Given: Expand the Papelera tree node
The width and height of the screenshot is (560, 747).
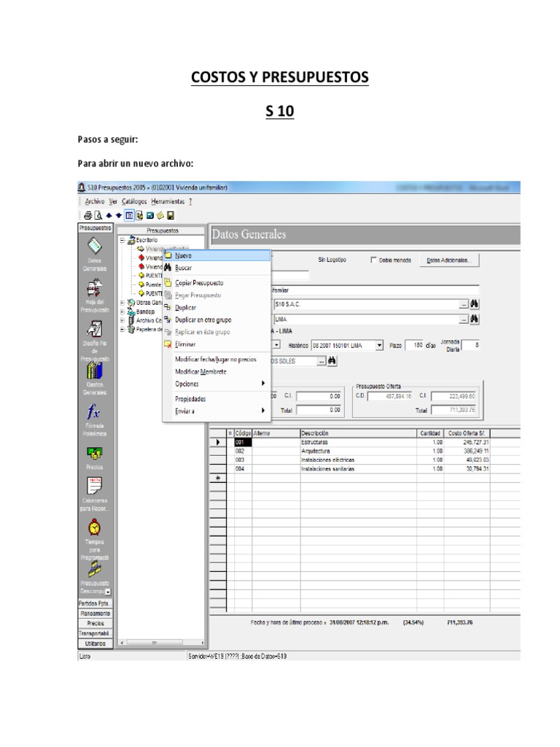Looking at the screenshot, I should click(x=122, y=329).
